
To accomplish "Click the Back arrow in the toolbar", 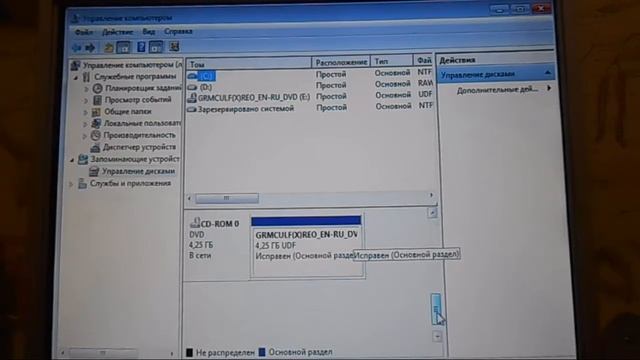I will [76, 48].
